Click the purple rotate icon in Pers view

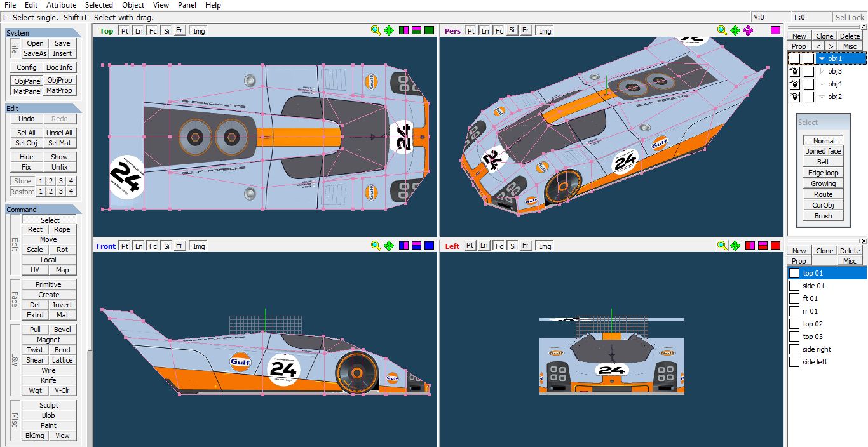coord(748,30)
